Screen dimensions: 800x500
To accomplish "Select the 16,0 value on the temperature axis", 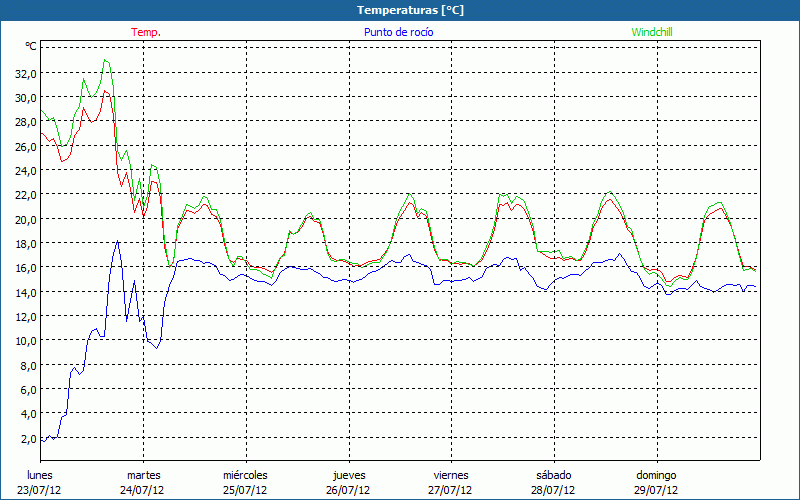I will (x=24, y=267).
